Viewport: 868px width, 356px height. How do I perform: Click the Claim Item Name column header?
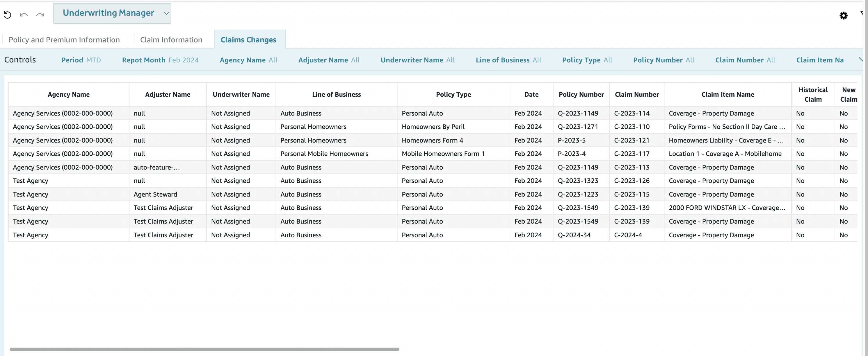728,95
